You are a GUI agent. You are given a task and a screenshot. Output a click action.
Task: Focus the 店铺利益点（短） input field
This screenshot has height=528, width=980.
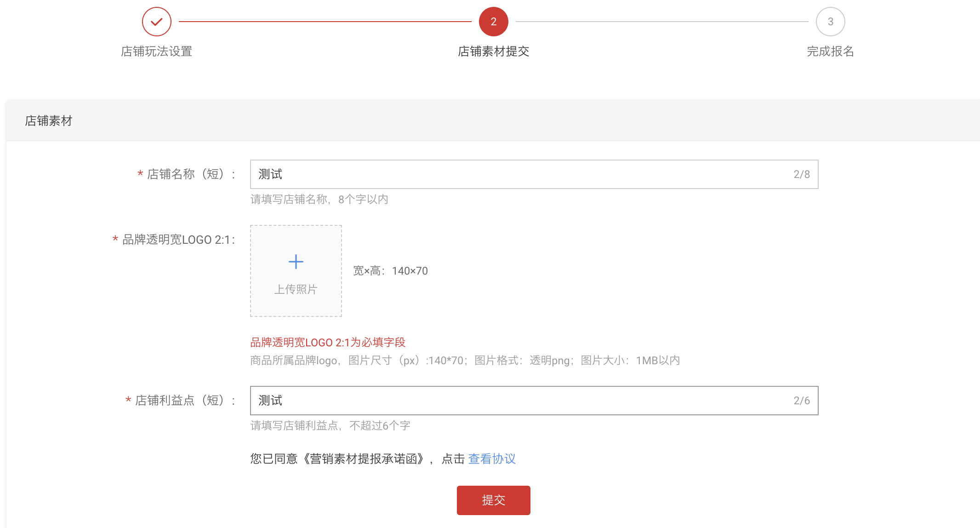[534, 401]
